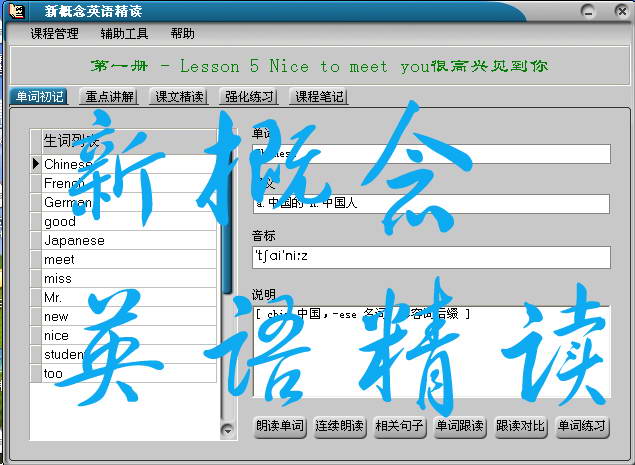Click the 单词跟读 button
Image resolution: width=635 pixels, height=465 pixels.
coord(460,427)
